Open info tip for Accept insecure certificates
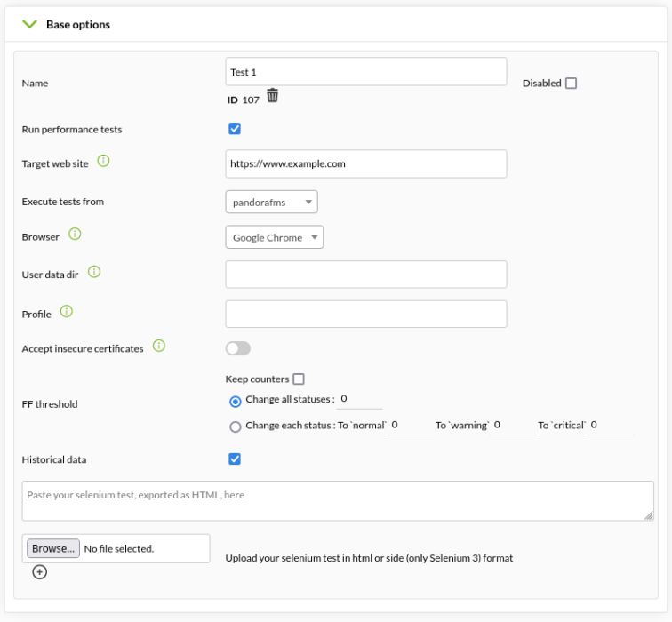Image resolution: width=672 pixels, height=622 pixels. coord(159,346)
